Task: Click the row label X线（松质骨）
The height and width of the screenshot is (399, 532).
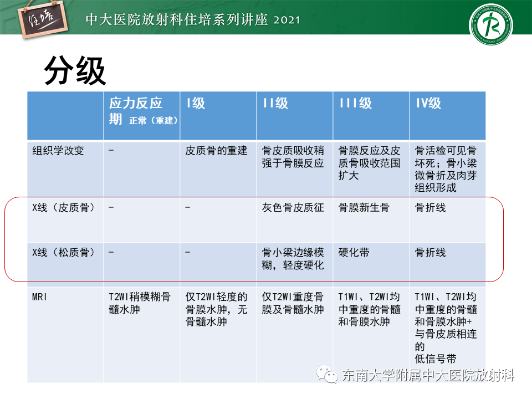Action: (63, 252)
